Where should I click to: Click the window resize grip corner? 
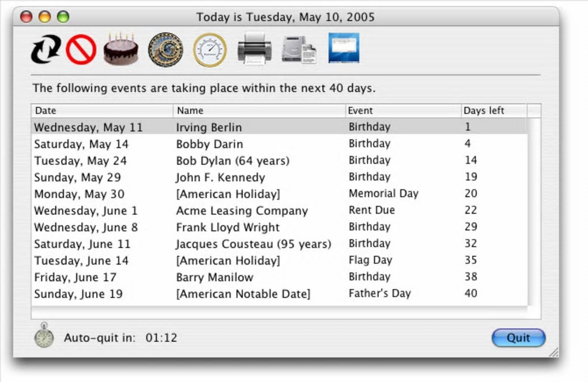click(x=553, y=352)
